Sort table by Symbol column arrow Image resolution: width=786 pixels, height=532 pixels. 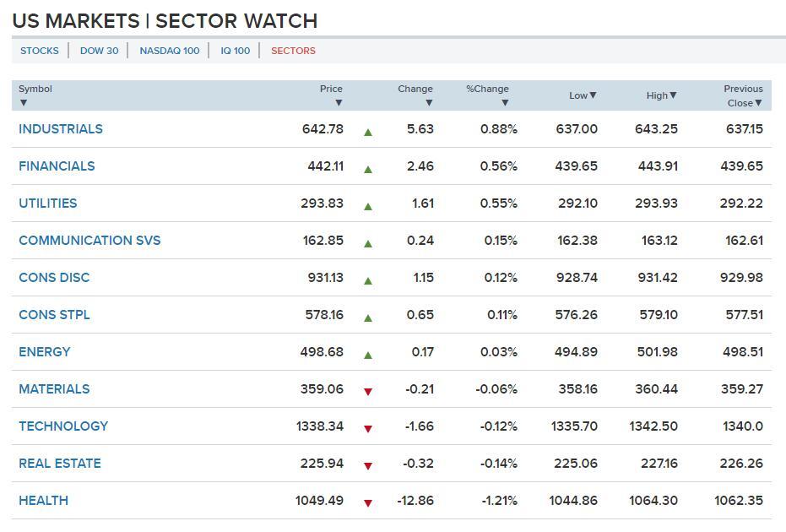[24, 103]
